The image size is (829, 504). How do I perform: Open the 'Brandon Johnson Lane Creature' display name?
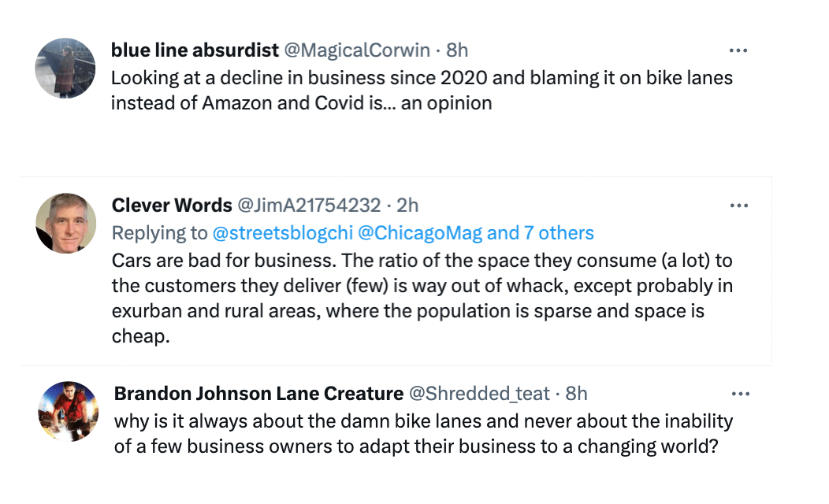point(258,393)
